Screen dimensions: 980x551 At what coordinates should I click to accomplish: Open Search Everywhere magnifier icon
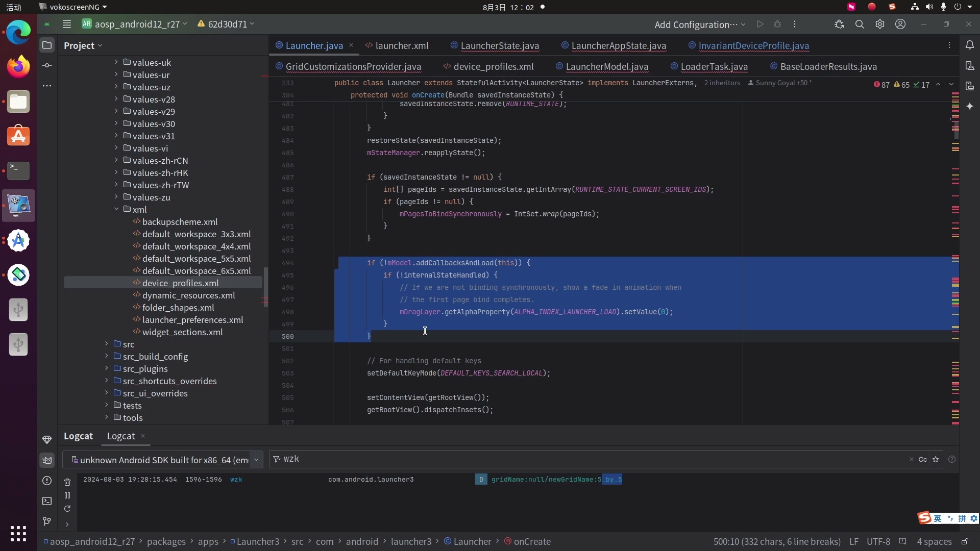pyautogui.click(x=860, y=24)
